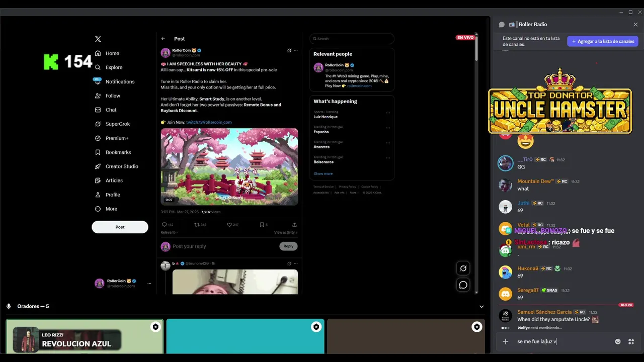Click the Juthi username in chat

(523, 203)
